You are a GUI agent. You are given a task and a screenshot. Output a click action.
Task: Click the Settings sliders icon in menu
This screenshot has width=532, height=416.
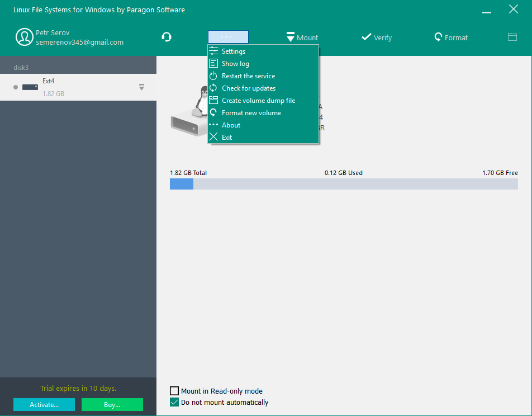[x=213, y=51]
